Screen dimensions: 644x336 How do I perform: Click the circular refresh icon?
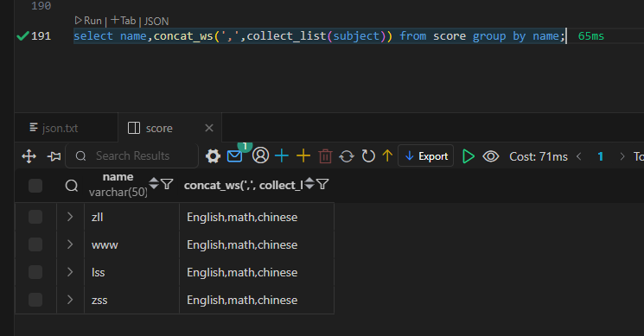(x=368, y=155)
